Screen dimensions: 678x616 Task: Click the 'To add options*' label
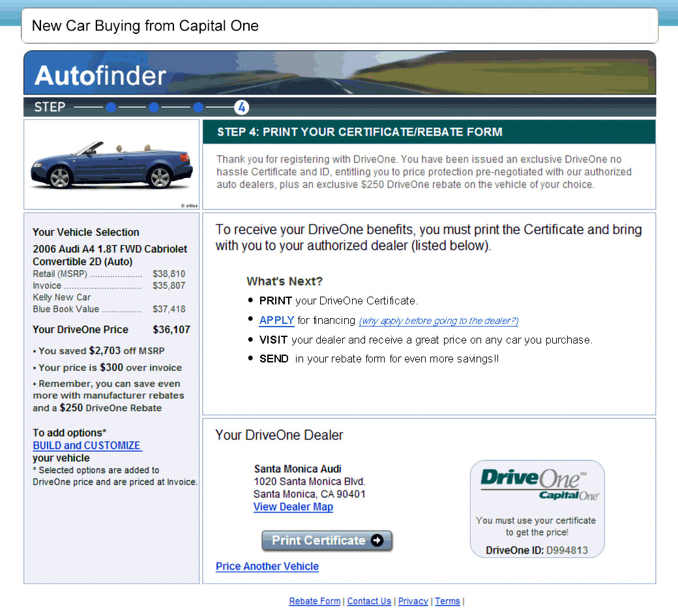pos(69,433)
